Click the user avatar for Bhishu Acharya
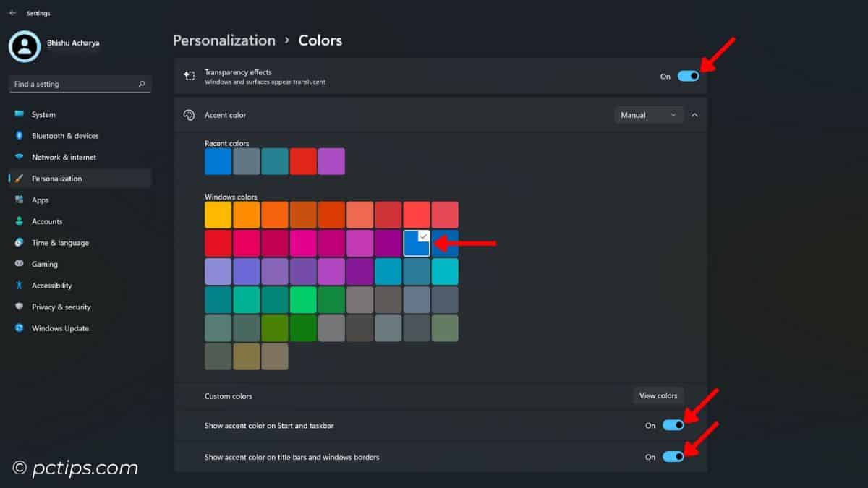868x488 pixels. [24, 47]
